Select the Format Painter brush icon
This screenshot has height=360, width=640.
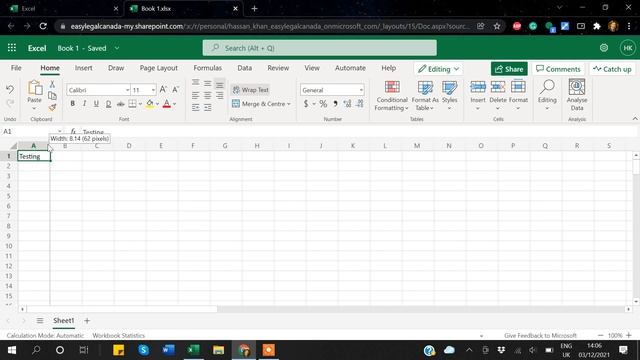pyautogui.click(x=52, y=107)
